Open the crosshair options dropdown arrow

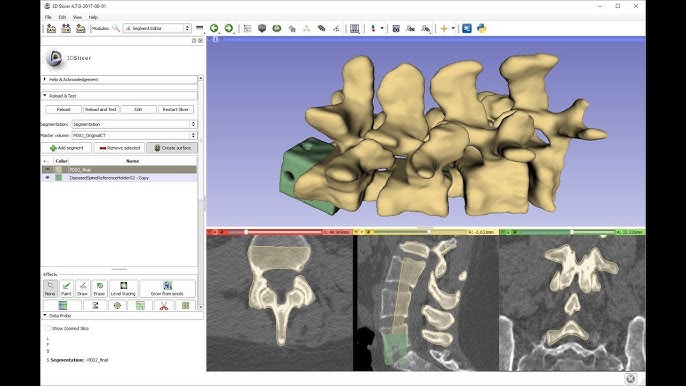pos(453,28)
